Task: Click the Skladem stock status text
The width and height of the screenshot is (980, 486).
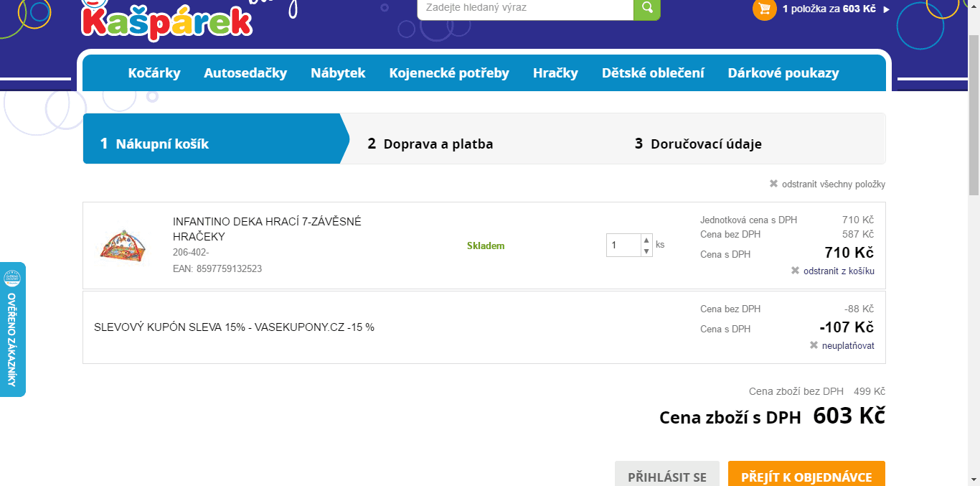Action: click(486, 246)
